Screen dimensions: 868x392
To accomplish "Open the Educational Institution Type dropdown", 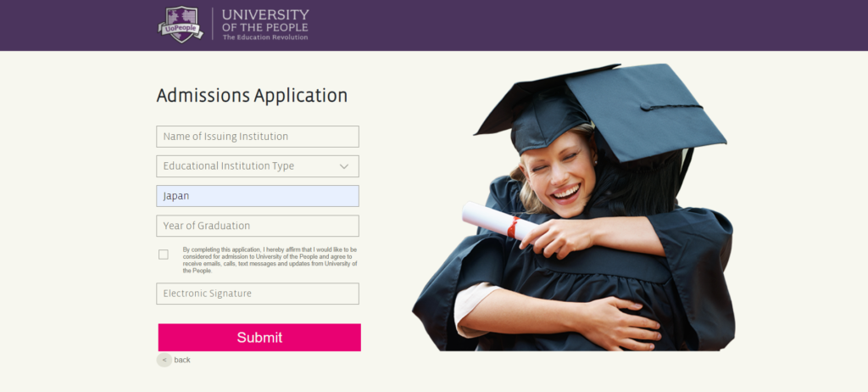I will pyautogui.click(x=258, y=166).
